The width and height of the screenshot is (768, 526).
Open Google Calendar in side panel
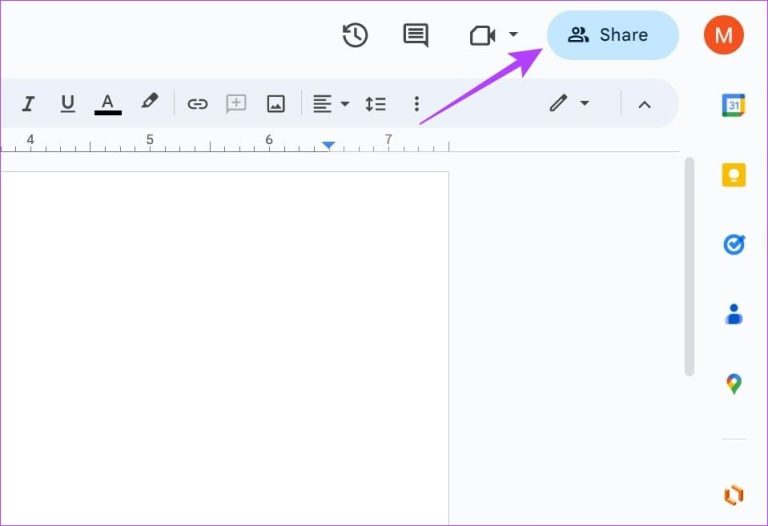click(733, 105)
